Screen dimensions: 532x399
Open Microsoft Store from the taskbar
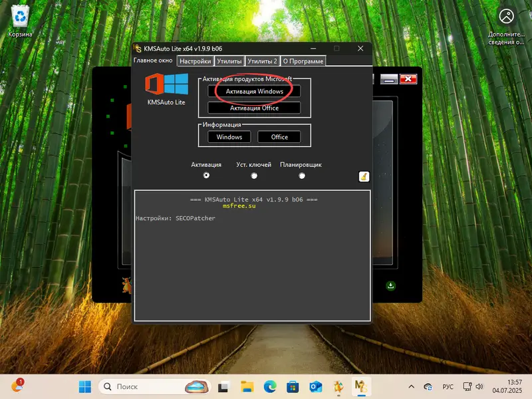point(292,386)
